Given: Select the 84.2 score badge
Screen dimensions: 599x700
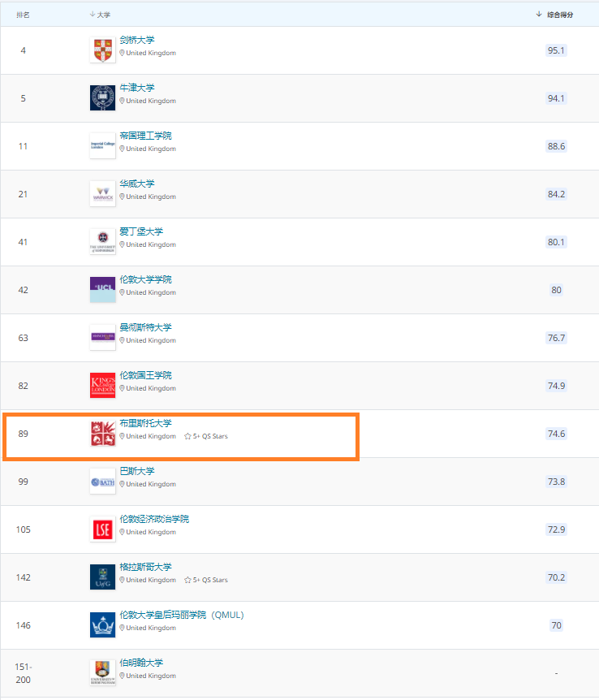Looking at the screenshot, I should point(556,194).
